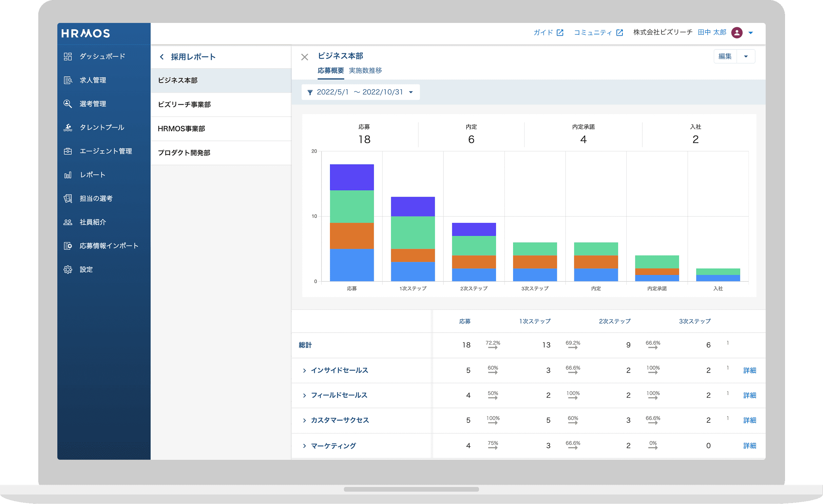Viewport: 823px width, 504px height.
Task: Click the 社員紹介 people icon
Action: click(x=68, y=222)
